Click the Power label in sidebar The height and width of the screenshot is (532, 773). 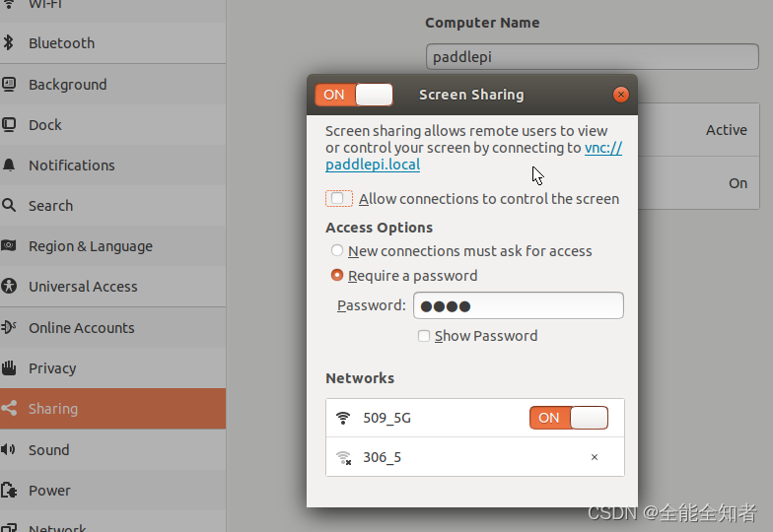(x=49, y=491)
